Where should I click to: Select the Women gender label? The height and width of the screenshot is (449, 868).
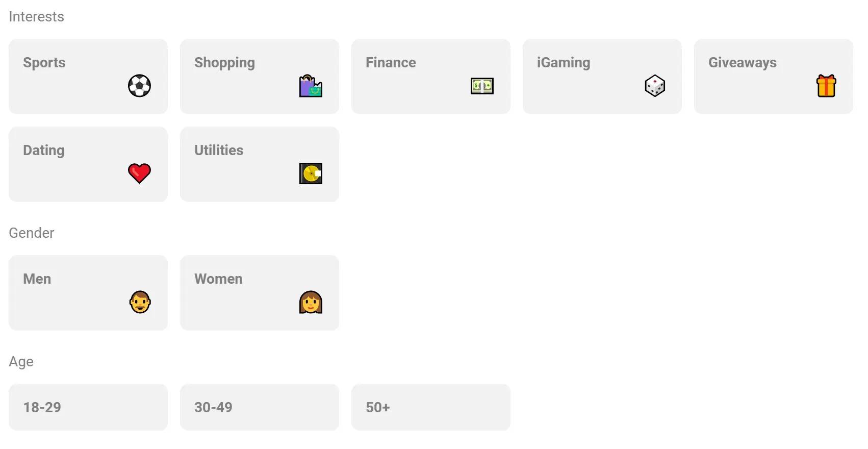pyautogui.click(x=218, y=279)
